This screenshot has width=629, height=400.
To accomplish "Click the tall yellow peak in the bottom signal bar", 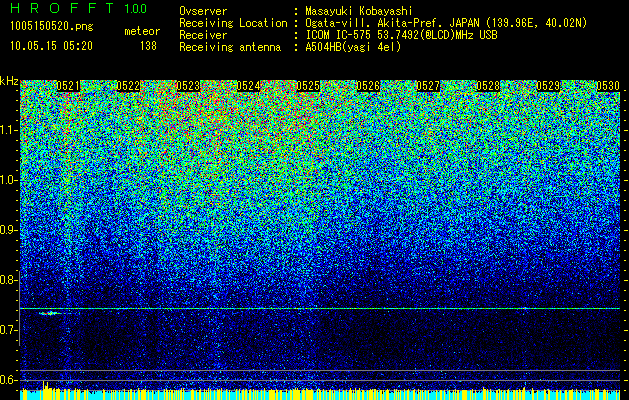I will coord(45,388).
